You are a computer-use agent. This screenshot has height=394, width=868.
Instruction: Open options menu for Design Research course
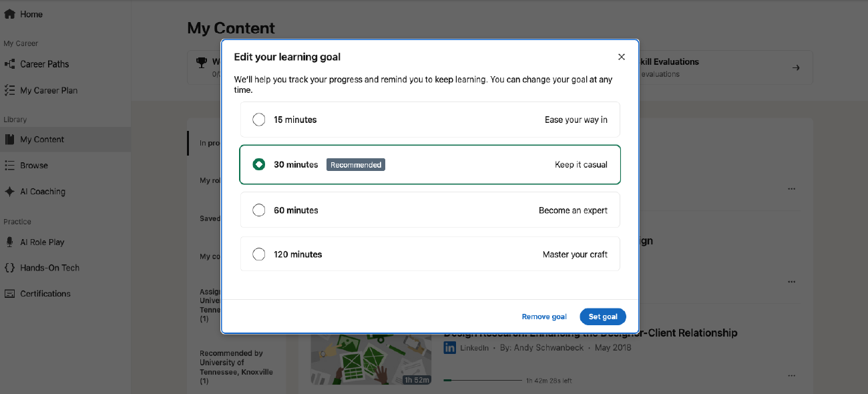[791, 376]
